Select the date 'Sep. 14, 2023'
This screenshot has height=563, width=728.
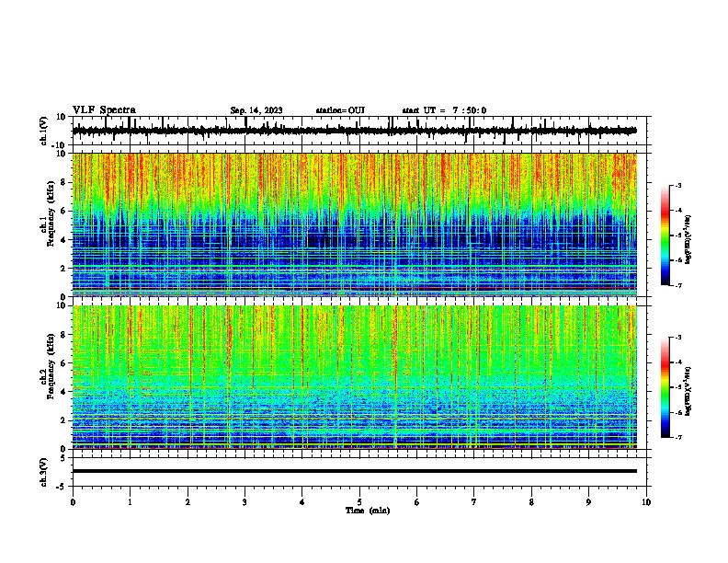click(256, 110)
